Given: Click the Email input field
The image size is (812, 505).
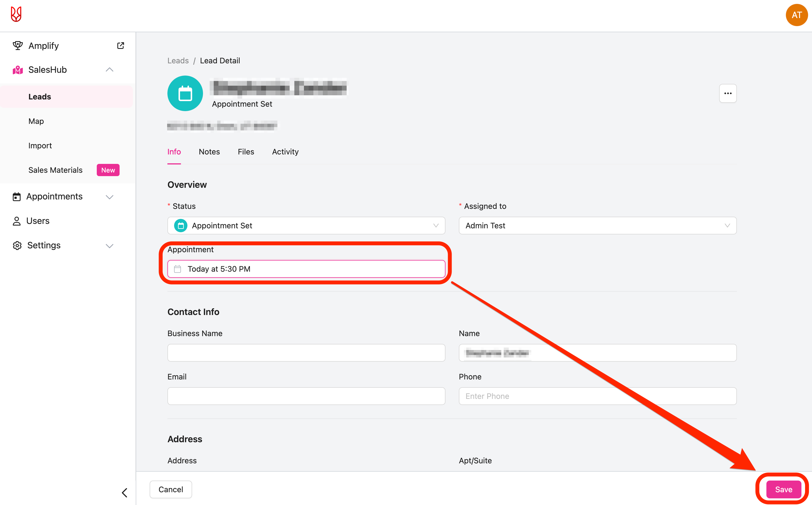Looking at the screenshot, I should click(x=306, y=396).
